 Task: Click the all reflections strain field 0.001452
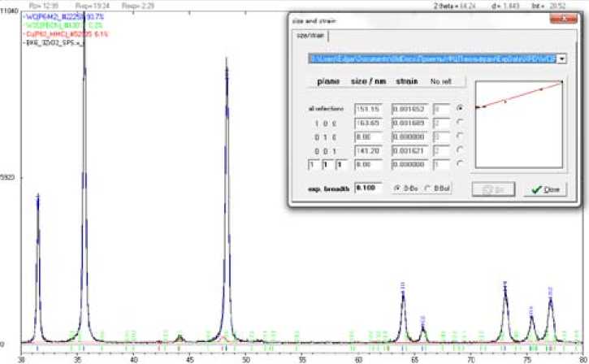(x=409, y=109)
